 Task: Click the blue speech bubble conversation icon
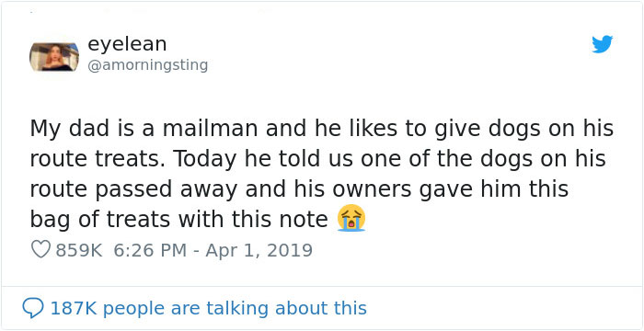[x=33, y=308]
